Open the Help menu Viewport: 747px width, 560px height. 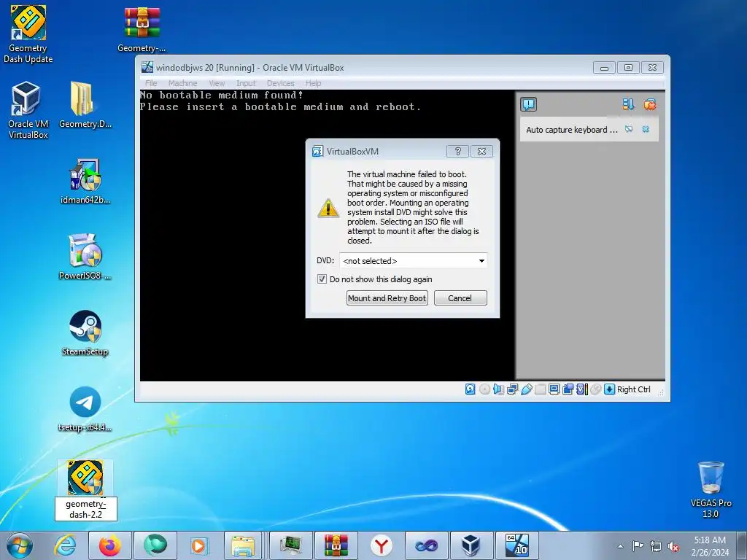[x=313, y=83]
